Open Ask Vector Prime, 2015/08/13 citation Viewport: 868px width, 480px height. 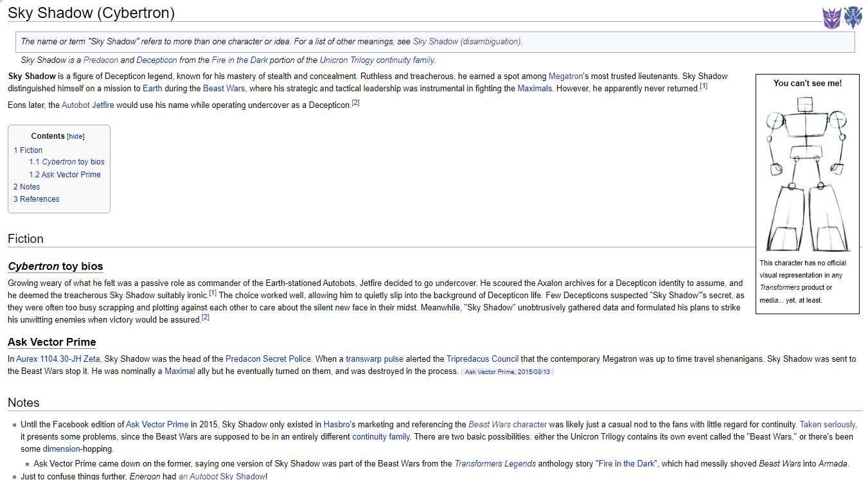[508, 372]
